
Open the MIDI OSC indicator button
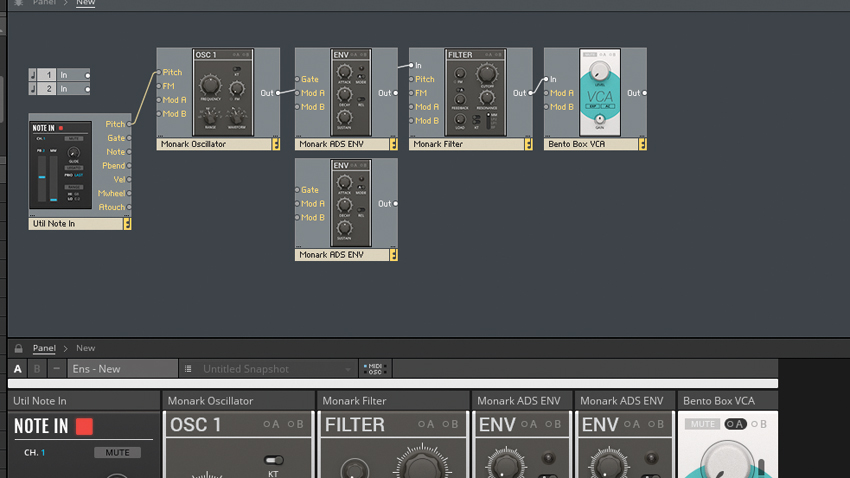[375, 369]
